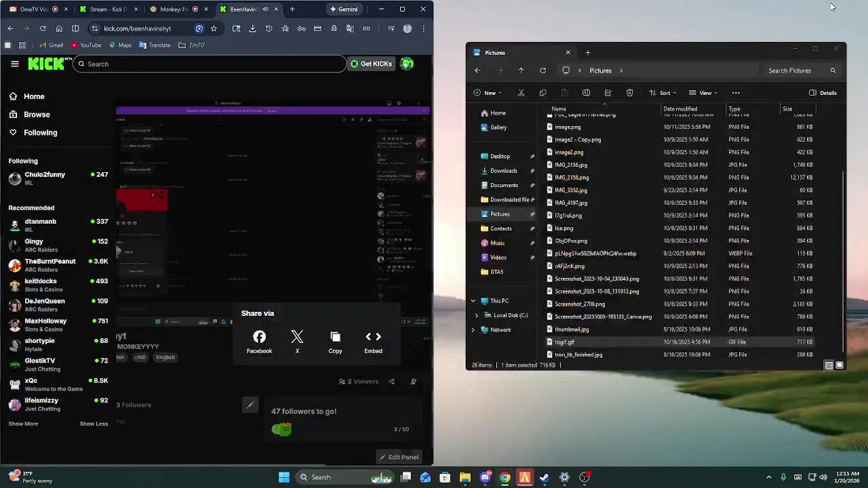This screenshot has height=488, width=868.
Task: Switch to large thumbnails view in status bar
Action: [x=840, y=365]
